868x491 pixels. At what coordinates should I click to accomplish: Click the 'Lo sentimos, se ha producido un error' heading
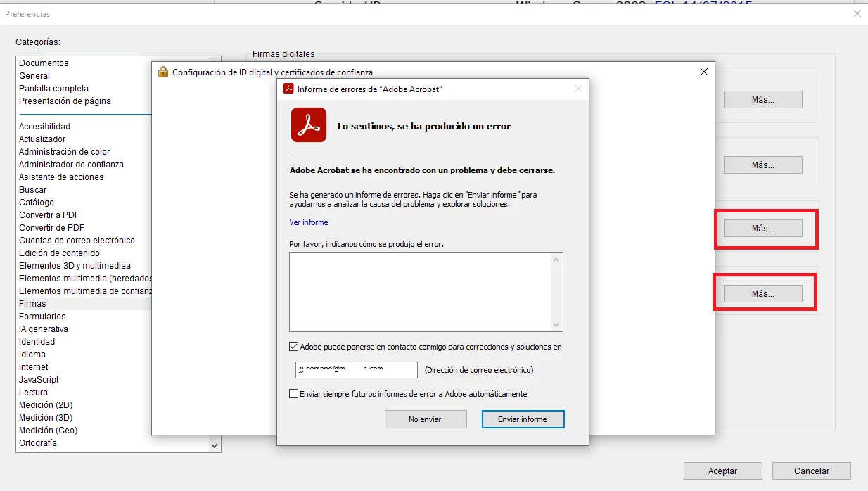424,127
